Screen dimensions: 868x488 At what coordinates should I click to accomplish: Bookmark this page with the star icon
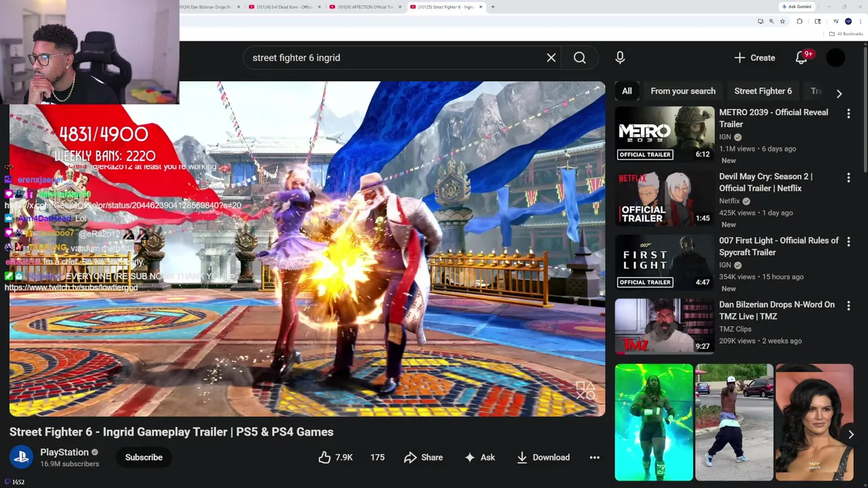coord(783,22)
